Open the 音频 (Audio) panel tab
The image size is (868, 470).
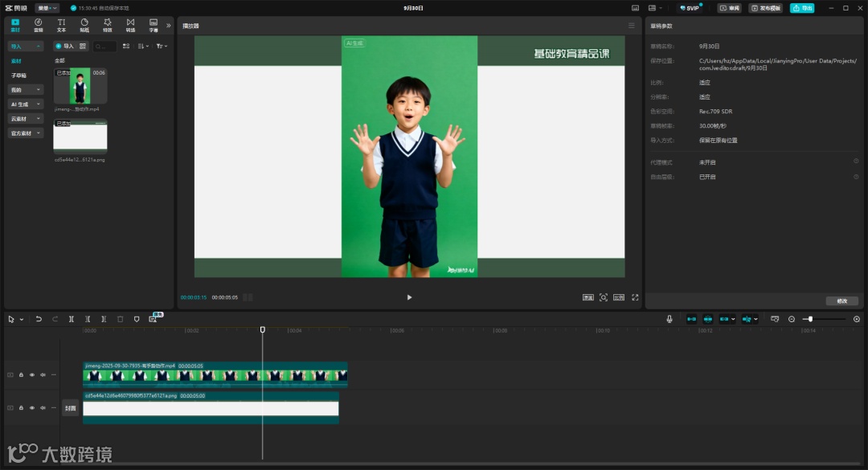[x=38, y=25]
